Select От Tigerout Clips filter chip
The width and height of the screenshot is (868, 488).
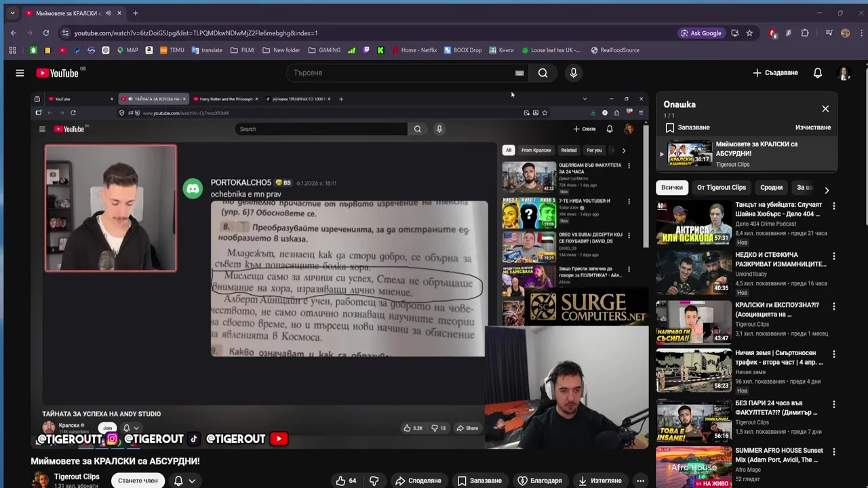[x=722, y=188]
